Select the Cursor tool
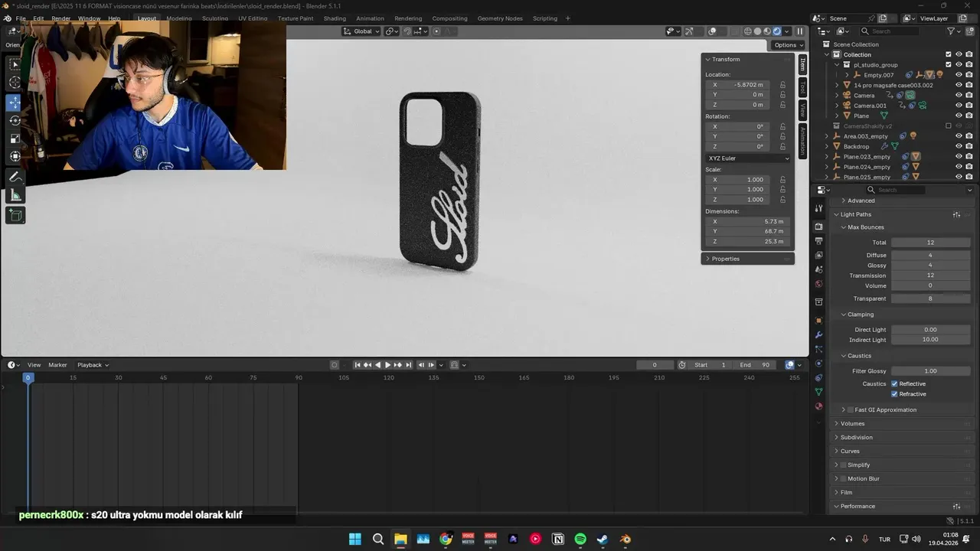 point(15,82)
